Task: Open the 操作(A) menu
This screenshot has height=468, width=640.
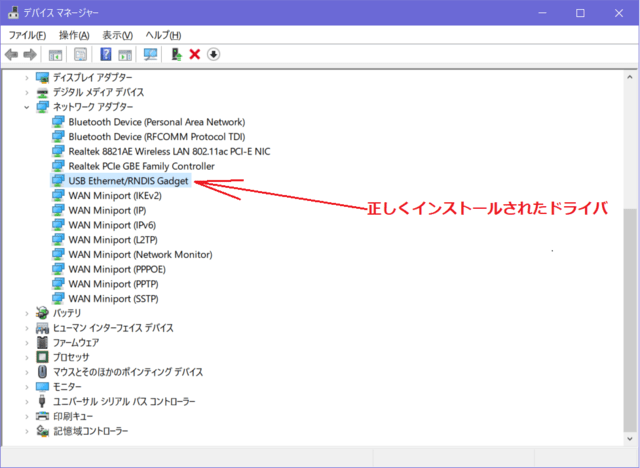Action: [x=74, y=35]
